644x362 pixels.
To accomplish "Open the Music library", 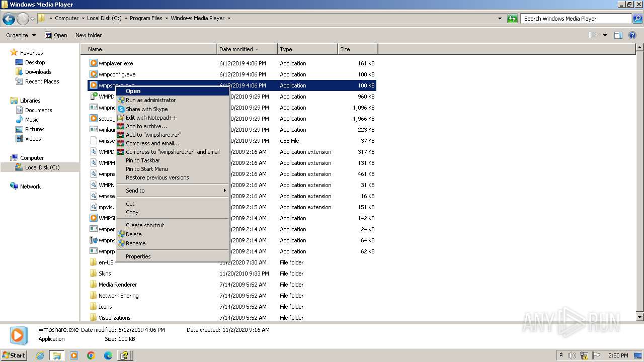I will [32, 120].
